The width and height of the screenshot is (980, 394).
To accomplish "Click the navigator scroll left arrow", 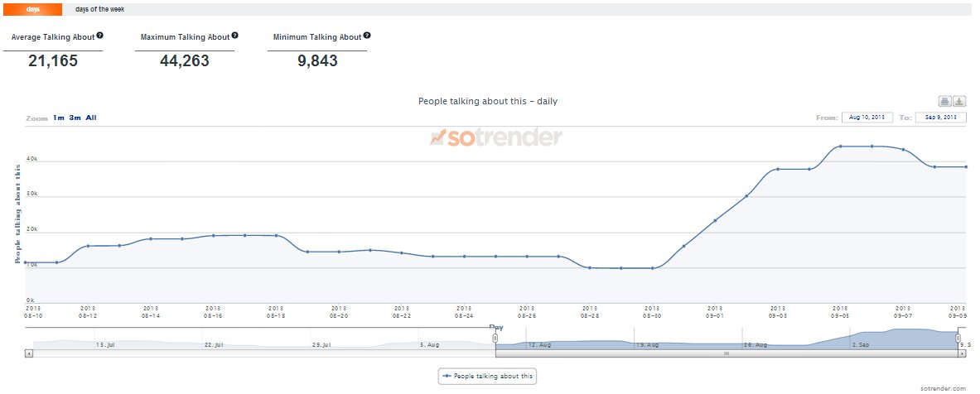I will click(29, 353).
